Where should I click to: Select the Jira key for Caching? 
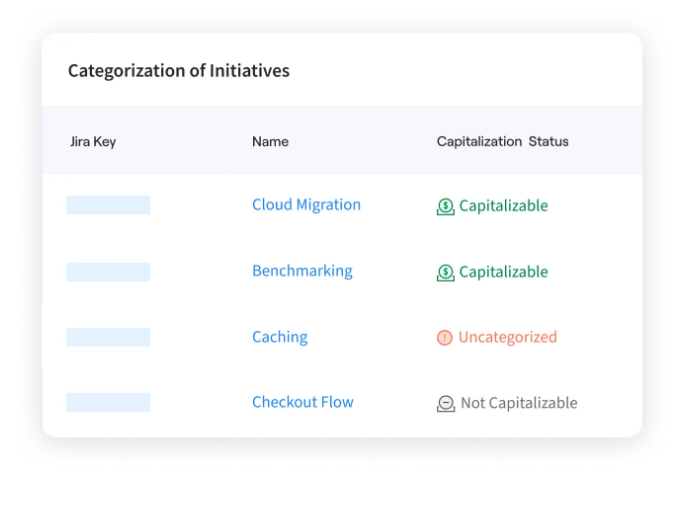pos(108,337)
